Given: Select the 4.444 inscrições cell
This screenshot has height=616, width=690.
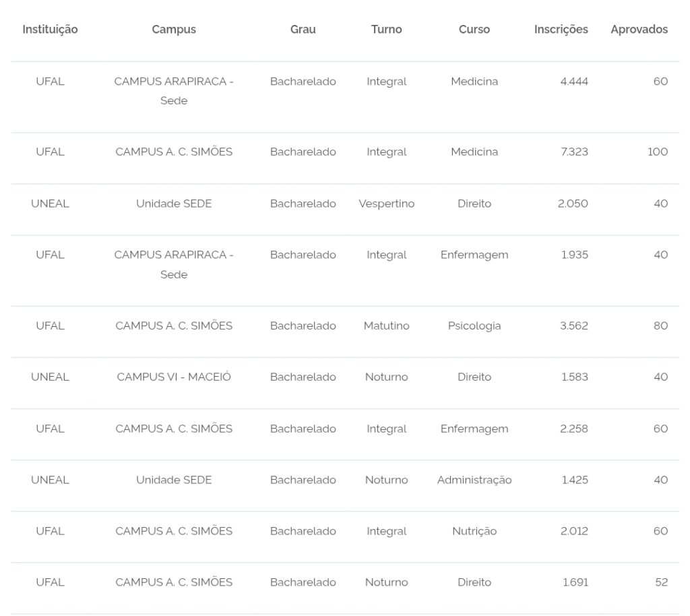Looking at the screenshot, I should point(574,82).
